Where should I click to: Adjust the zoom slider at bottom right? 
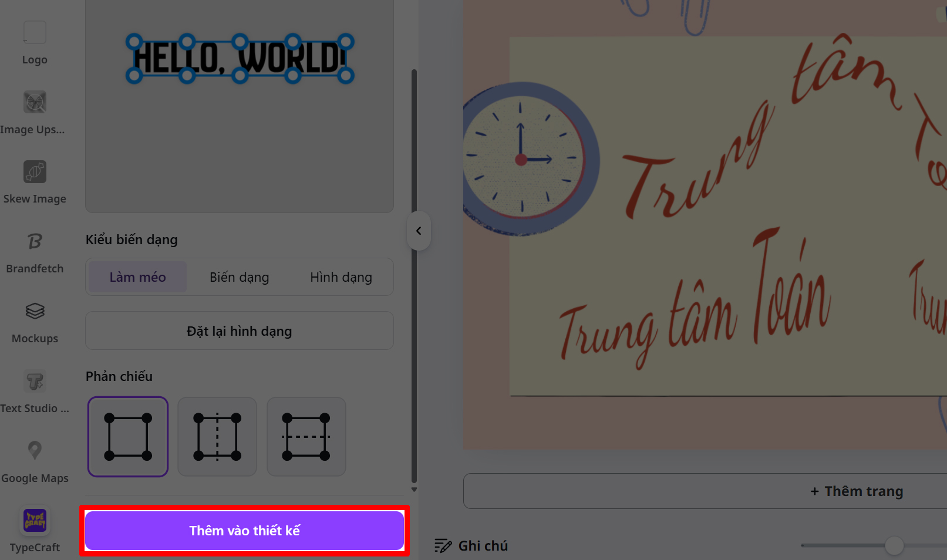(893, 545)
